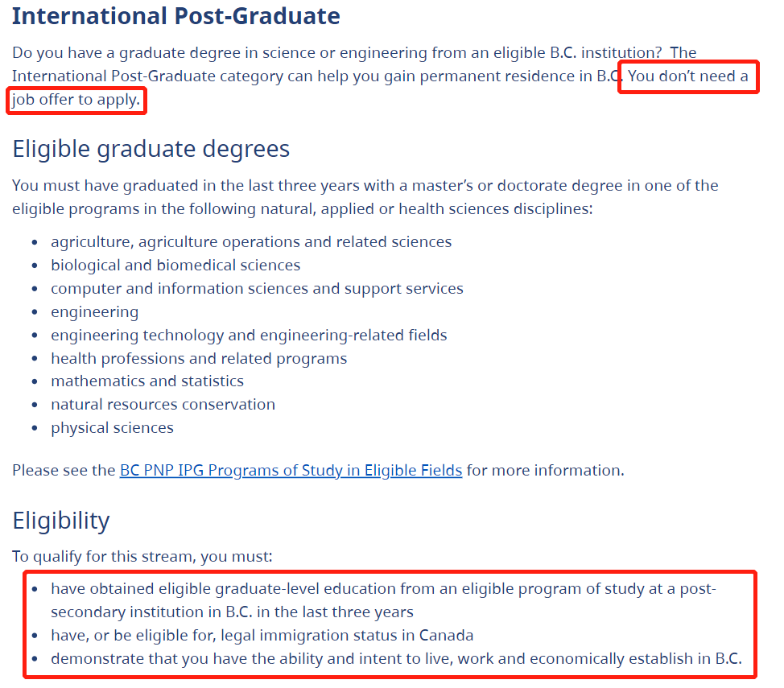The width and height of the screenshot is (784, 688).
Task: Click 'mathematics and statistics' list item
Action: [x=147, y=381]
